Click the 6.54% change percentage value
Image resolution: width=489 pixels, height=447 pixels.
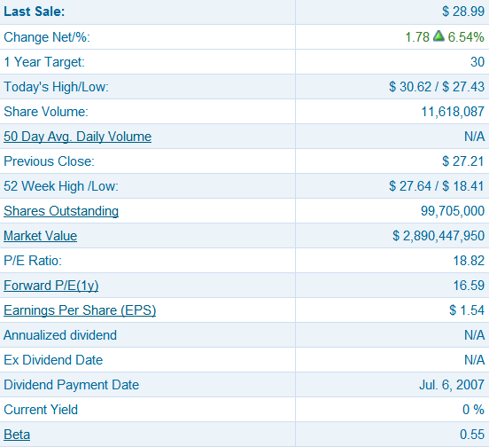pyautogui.click(x=466, y=37)
